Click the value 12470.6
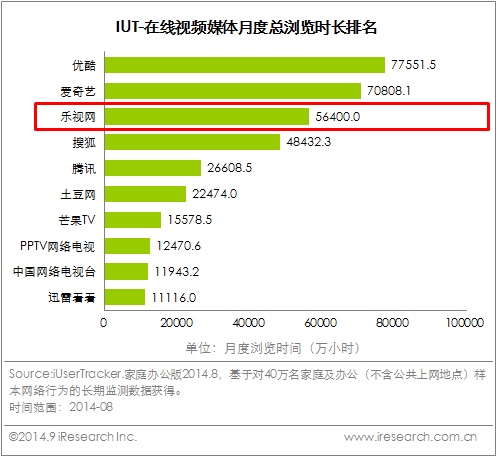The width and height of the screenshot is (497, 457). click(x=179, y=246)
